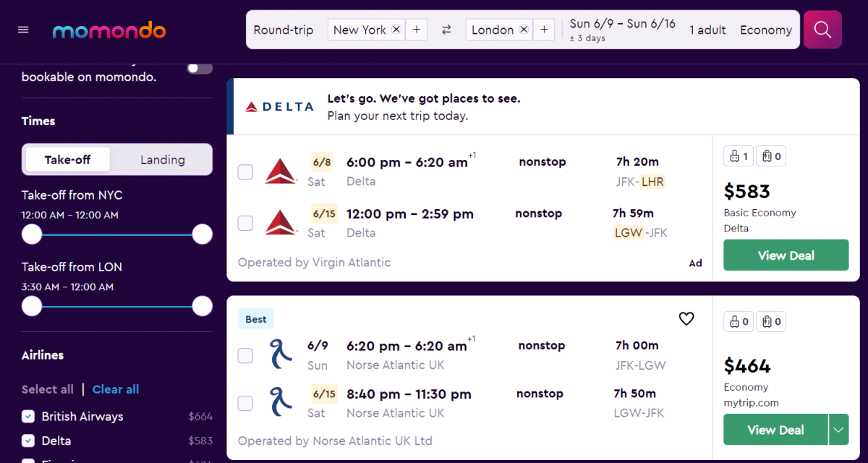Switch to the Landing times tab
Image resolution: width=868 pixels, height=463 pixels.
pos(162,160)
